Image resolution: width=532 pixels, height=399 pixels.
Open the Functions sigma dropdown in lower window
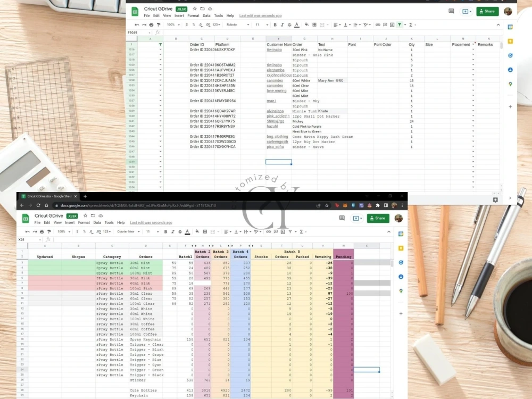point(303,232)
